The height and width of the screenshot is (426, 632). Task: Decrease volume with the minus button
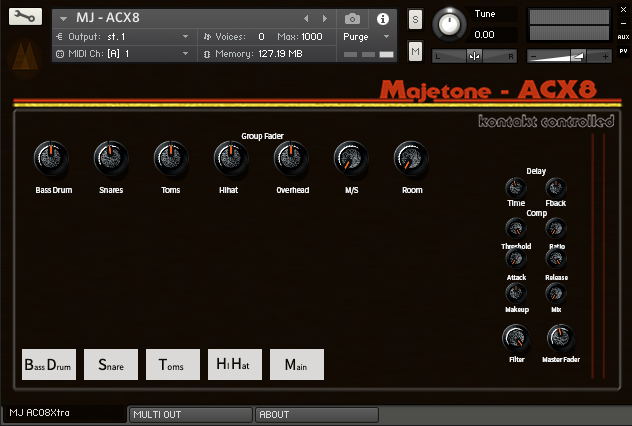(x=533, y=56)
